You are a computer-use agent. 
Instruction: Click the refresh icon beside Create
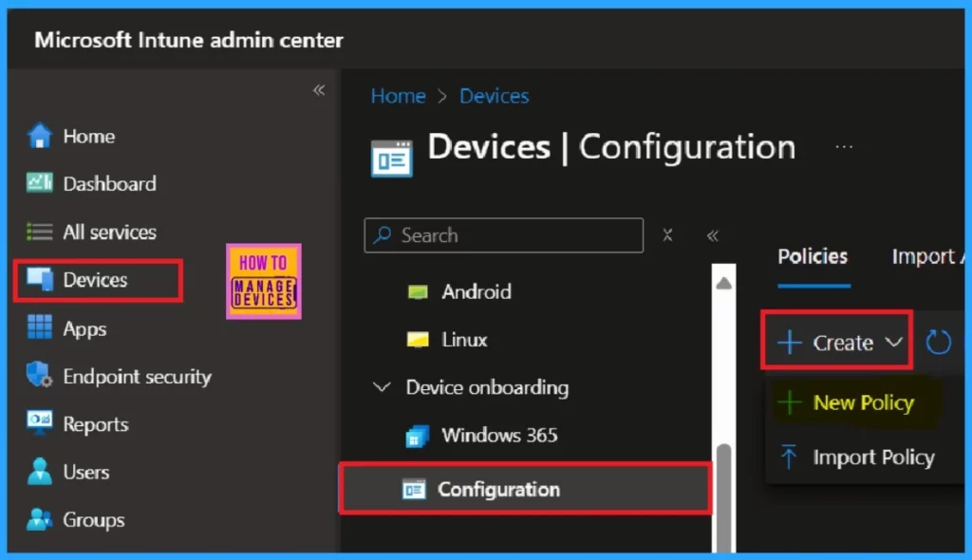coord(938,343)
